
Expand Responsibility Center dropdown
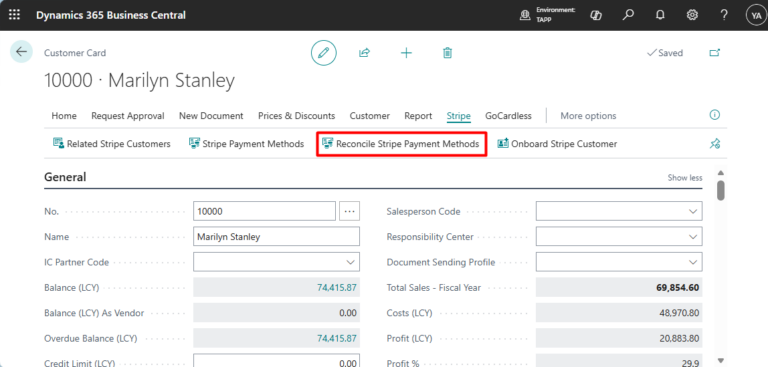pos(693,237)
